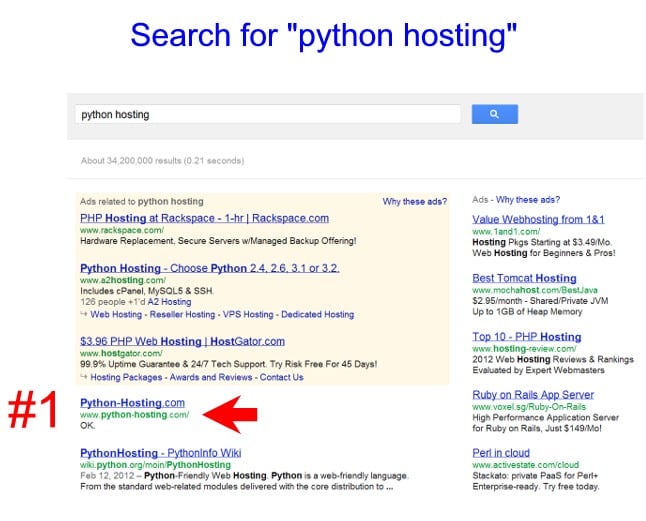The width and height of the screenshot is (646, 521).
Task: Open the Awards and Reviews sitelink
Action: pyautogui.click(x=211, y=377)
